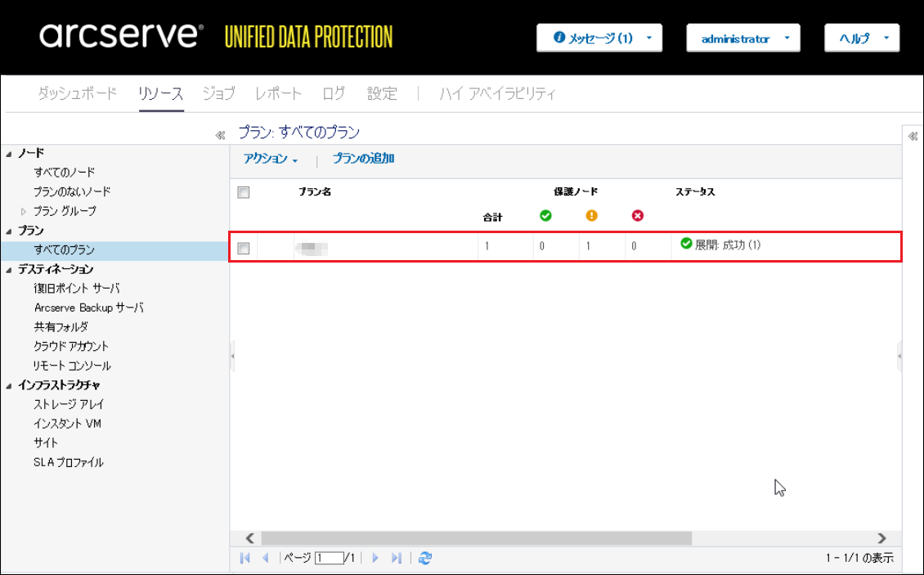Click the left-edge splitter collapse handle
924x575 pixels.
232,356
